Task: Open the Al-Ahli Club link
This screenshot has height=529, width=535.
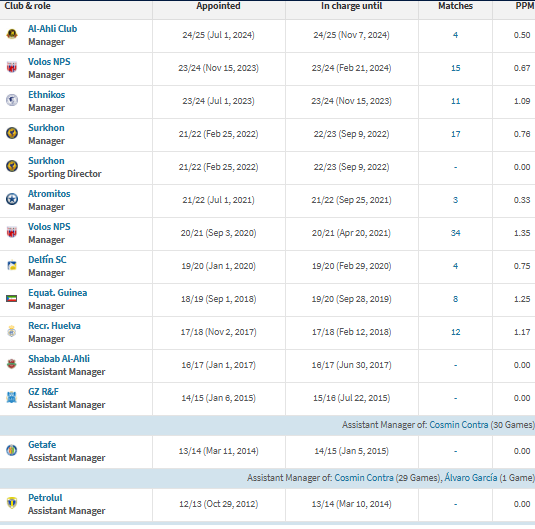Action: [53, 29]
